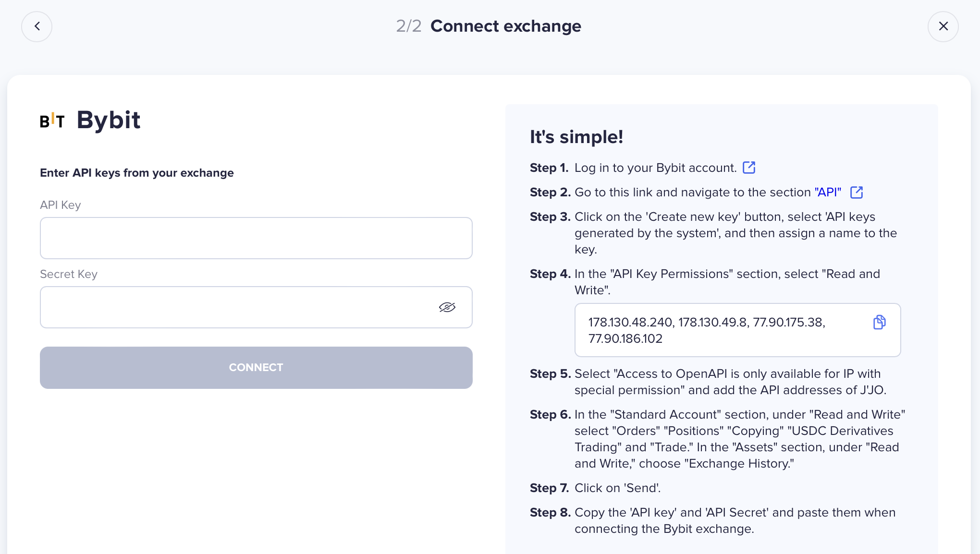Image resolution: width=980 pixels, height=554 pixels.
Task: Click the "Bybit" exchange name heading
Action: click(109, 120)
